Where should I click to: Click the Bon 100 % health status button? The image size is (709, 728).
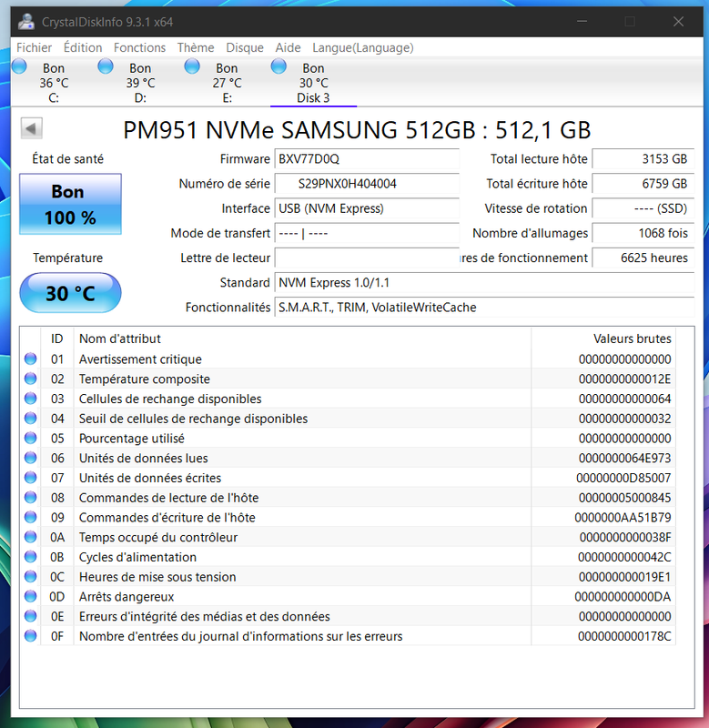pos(70,204)
